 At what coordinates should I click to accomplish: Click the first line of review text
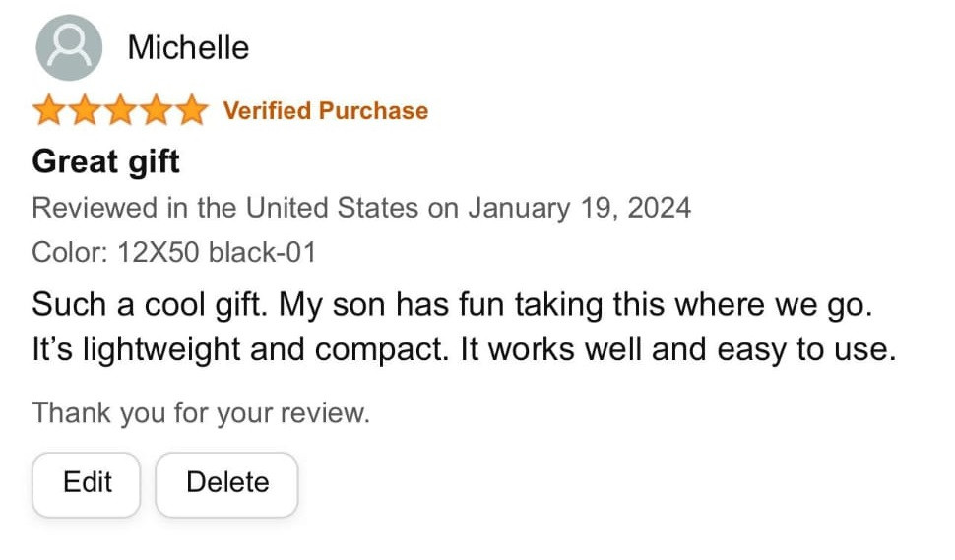pos(452,304)
